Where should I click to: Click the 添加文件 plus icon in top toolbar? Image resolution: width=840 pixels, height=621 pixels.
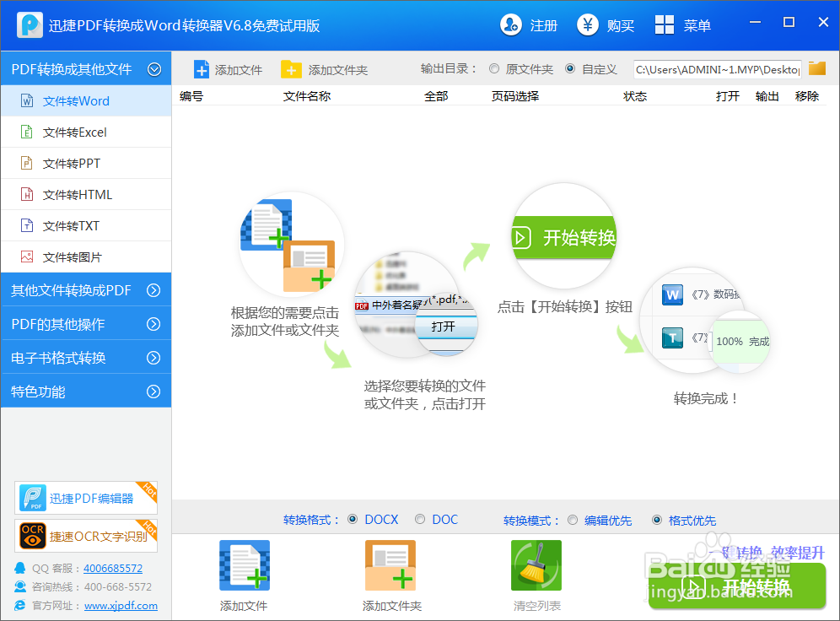(202, 70)
